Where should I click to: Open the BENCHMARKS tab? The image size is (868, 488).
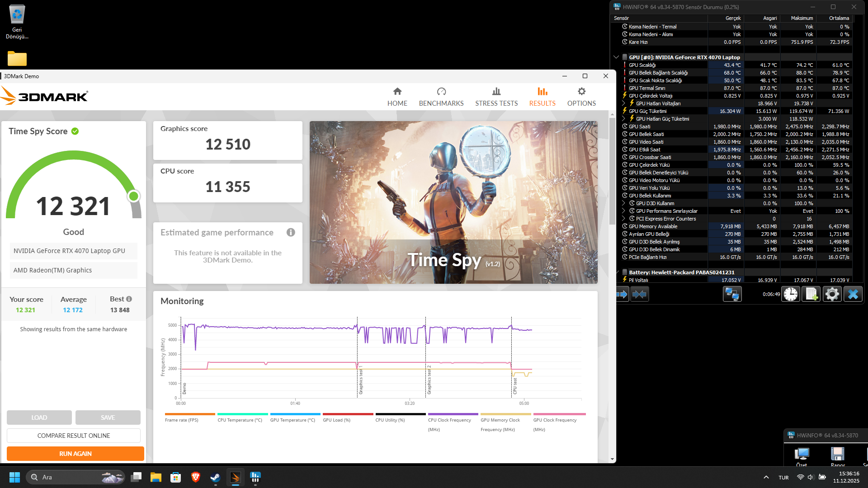click(441, 97)
